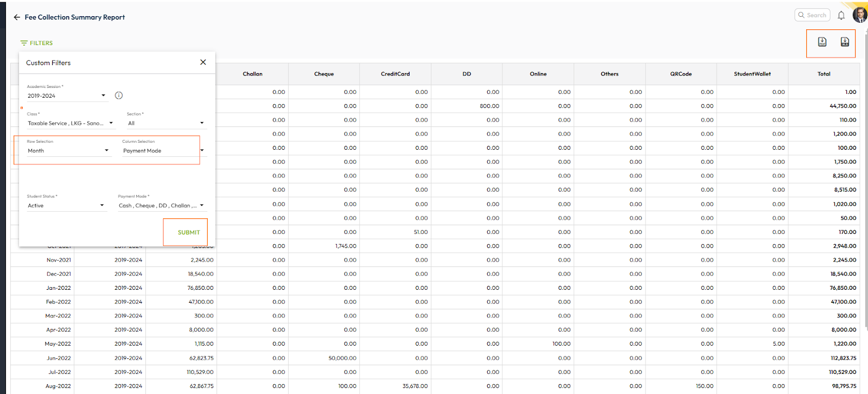Go back using the back arrow
Image resolution: width=868 pixels, height=394 pixels.
coord(17,17)
